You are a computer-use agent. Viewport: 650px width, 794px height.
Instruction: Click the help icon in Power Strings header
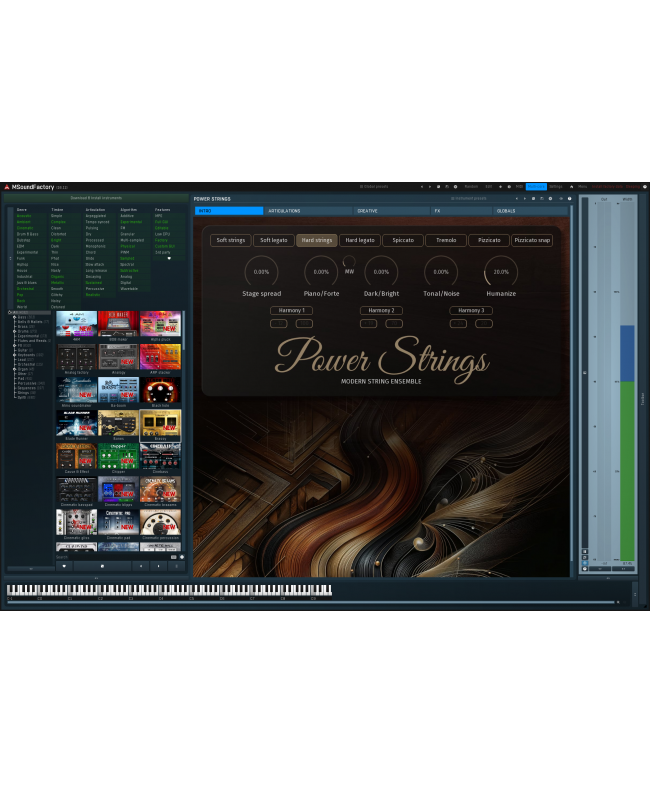click(570, 198)
